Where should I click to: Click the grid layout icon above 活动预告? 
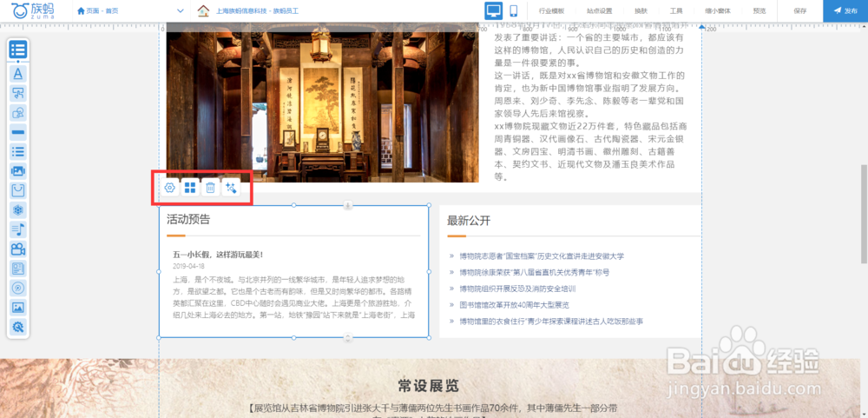190,188
